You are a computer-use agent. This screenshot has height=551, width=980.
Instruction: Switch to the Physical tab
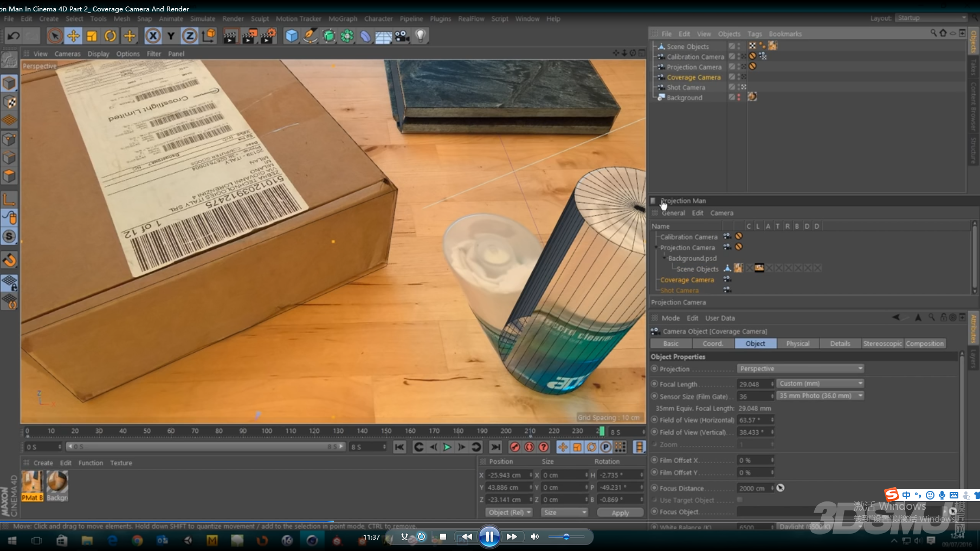point(798,343)
